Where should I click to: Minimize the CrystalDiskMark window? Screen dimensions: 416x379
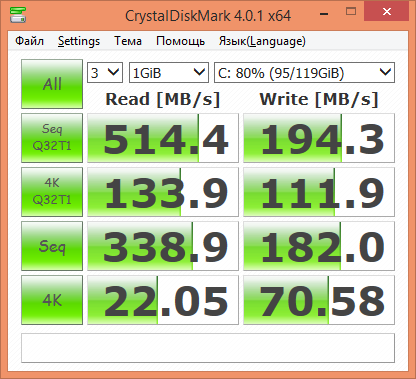click(324, 14)
